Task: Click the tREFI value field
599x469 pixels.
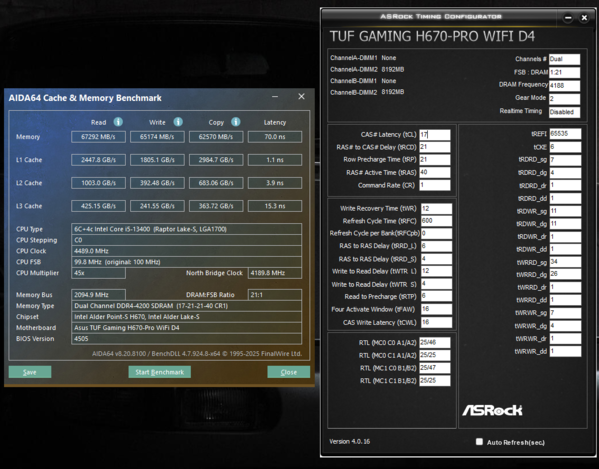Action: (565, 134)
